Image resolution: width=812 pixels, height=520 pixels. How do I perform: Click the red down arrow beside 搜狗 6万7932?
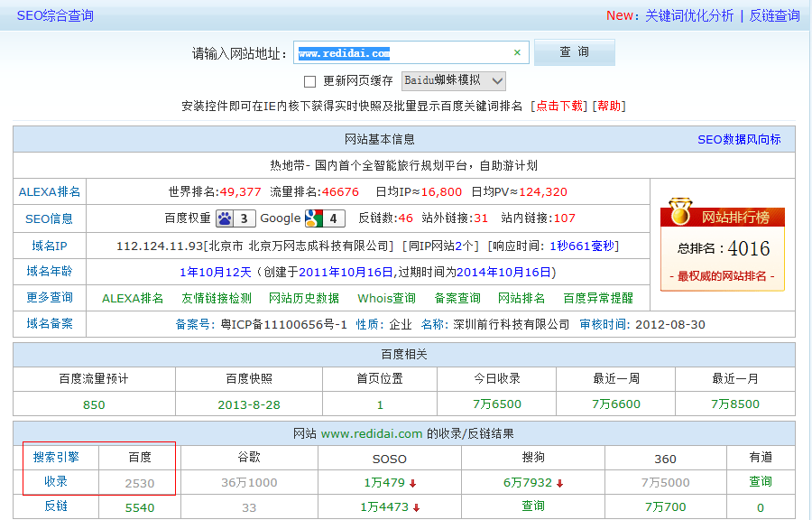[559, 484]
